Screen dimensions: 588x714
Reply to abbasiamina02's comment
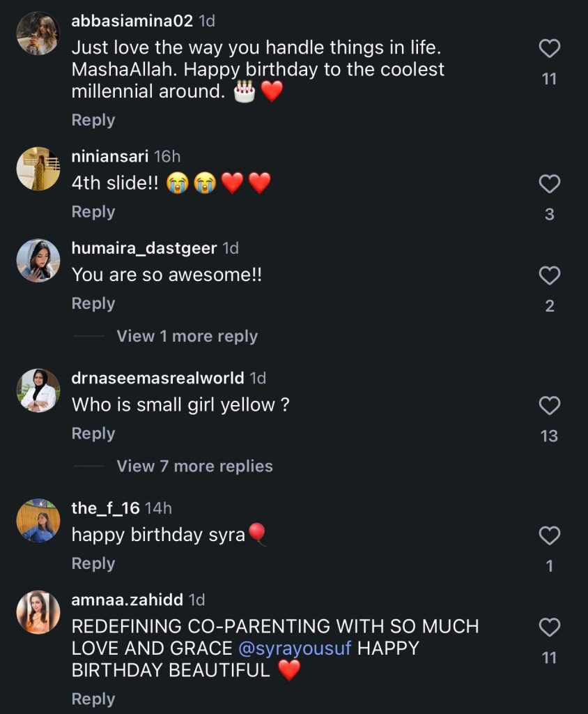(x=93, y=120)
